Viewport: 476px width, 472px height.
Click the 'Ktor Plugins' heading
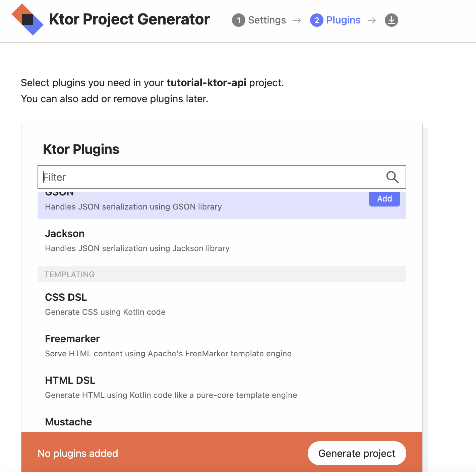(x=81, y=149)
